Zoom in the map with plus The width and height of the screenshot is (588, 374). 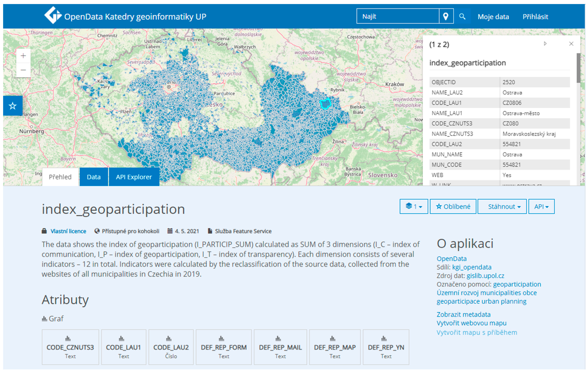pyautogui.click(x=23, y=56)
